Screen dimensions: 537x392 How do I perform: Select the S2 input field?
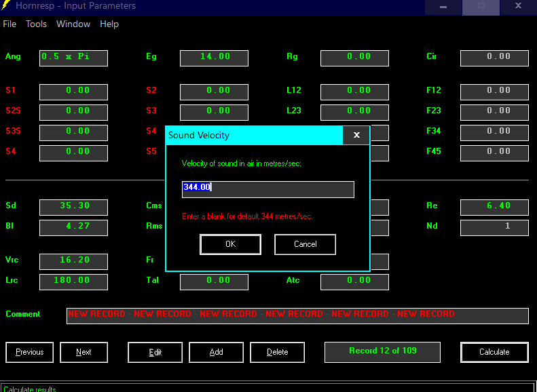214,92
